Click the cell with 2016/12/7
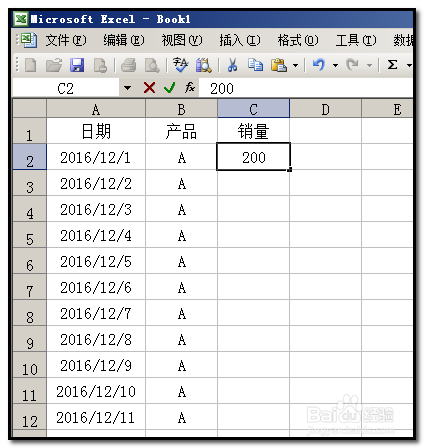424x448 pixels. [96, 313]
